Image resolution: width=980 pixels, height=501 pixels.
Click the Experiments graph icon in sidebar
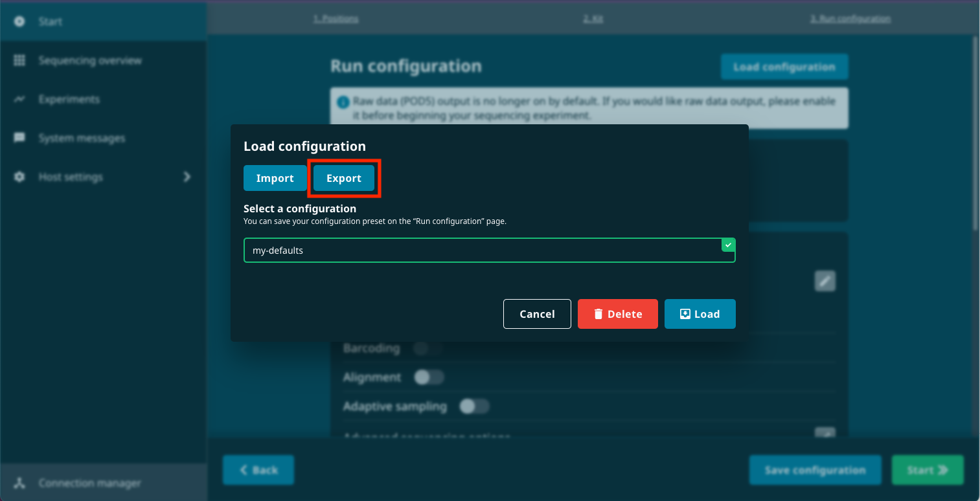[x=19, y=99]
